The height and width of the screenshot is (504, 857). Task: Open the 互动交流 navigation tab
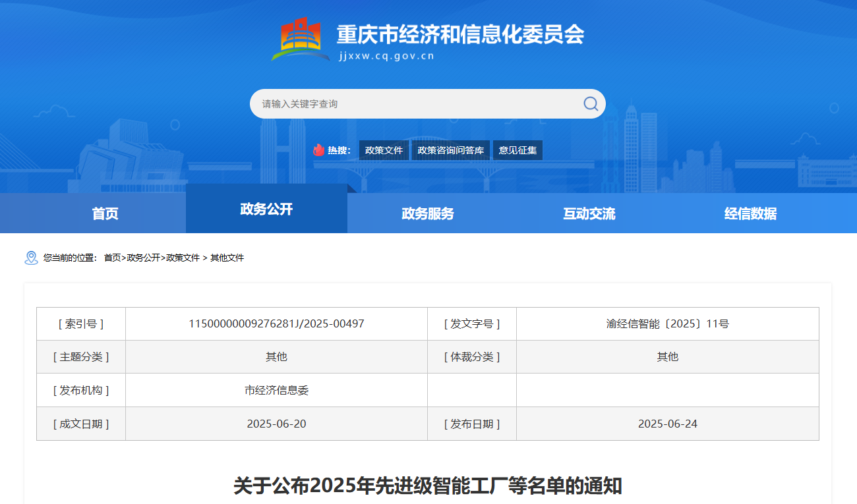pos(589,213)
